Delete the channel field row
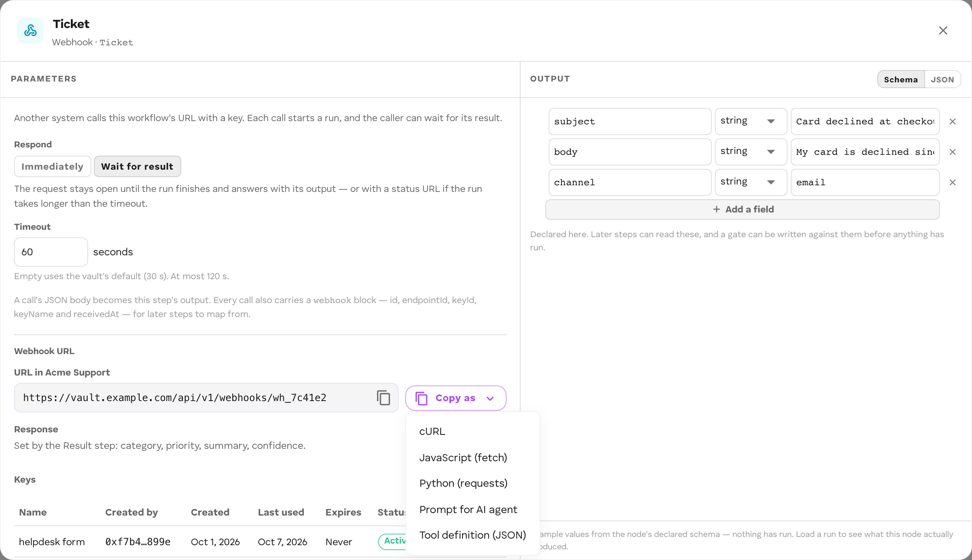The height and width of the screenshot is (560, 972). click(x=953, y=182)
